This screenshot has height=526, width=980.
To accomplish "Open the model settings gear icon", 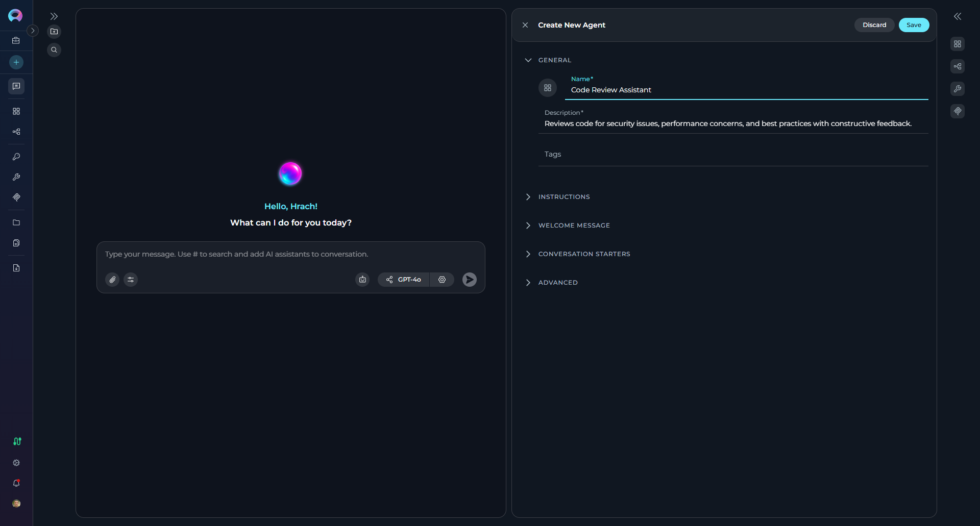I will 442,280.
